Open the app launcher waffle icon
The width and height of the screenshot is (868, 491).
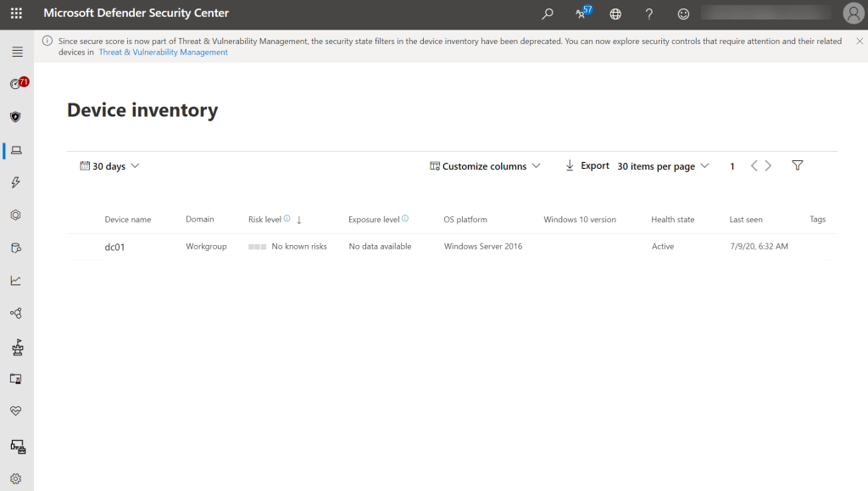point(17,14)
